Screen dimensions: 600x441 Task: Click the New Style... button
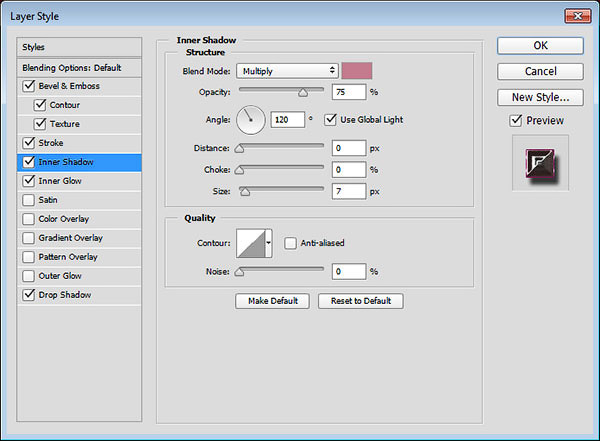540,97
